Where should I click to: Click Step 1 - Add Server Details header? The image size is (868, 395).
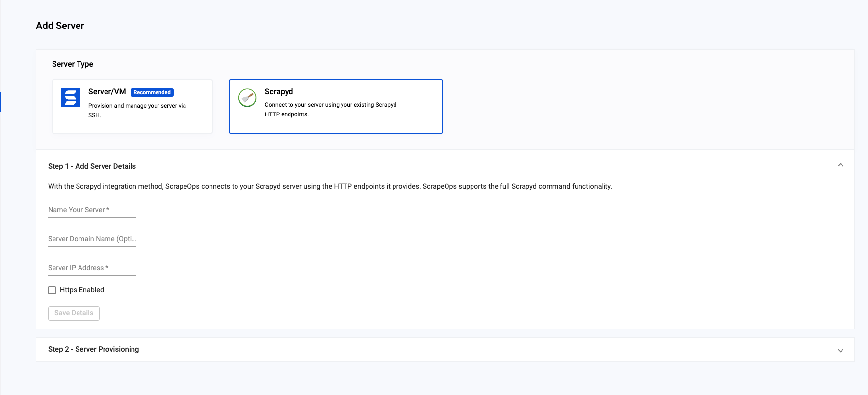click(445, 166)
